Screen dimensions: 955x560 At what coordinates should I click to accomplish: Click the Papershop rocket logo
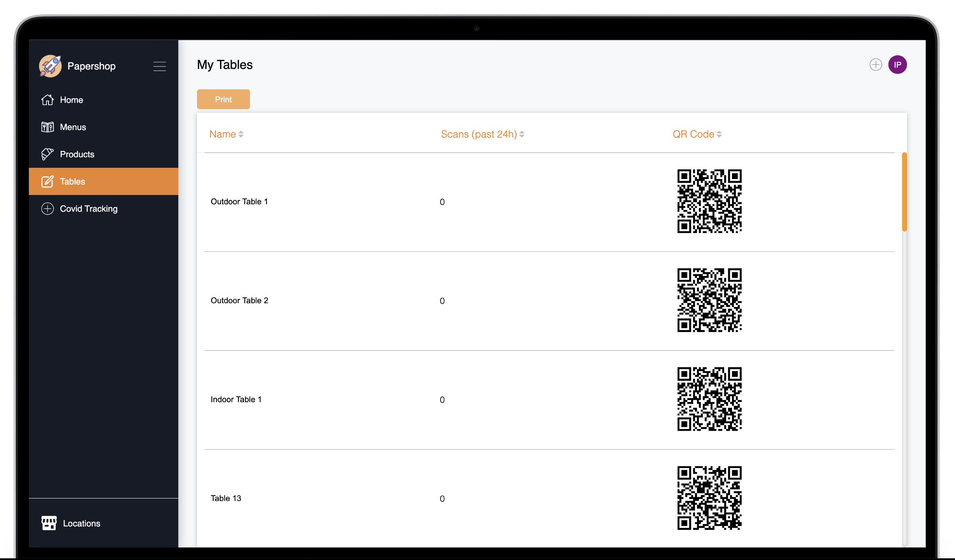(50, 66)
